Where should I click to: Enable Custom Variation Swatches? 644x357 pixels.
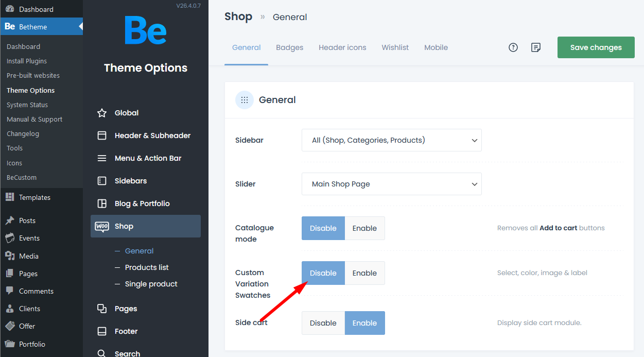pyautogui.click(x=364, y=273)
